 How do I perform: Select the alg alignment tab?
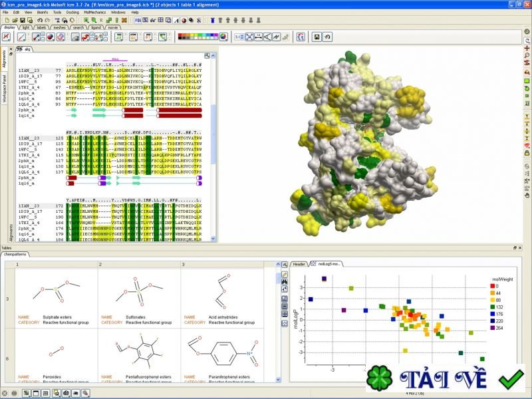[x=25, y=49]
